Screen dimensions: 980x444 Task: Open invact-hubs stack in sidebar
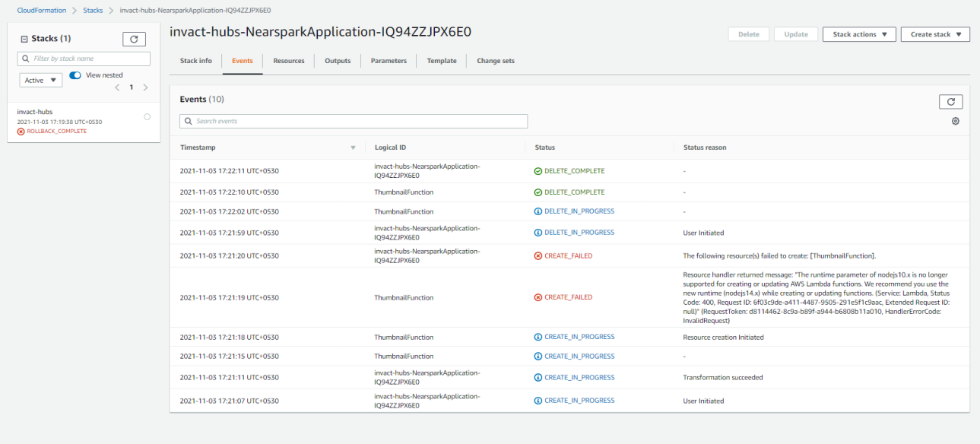pyautogui.click(x=35, y=112)
